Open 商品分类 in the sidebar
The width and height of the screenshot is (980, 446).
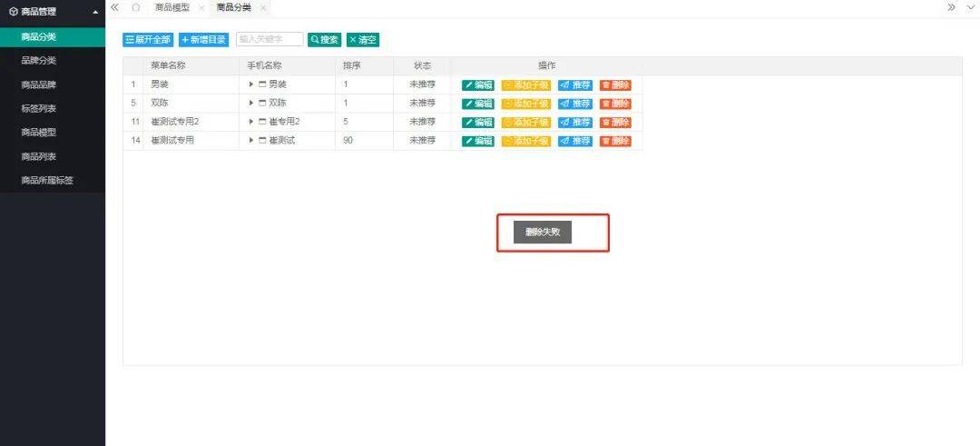(x=53, y=36)
